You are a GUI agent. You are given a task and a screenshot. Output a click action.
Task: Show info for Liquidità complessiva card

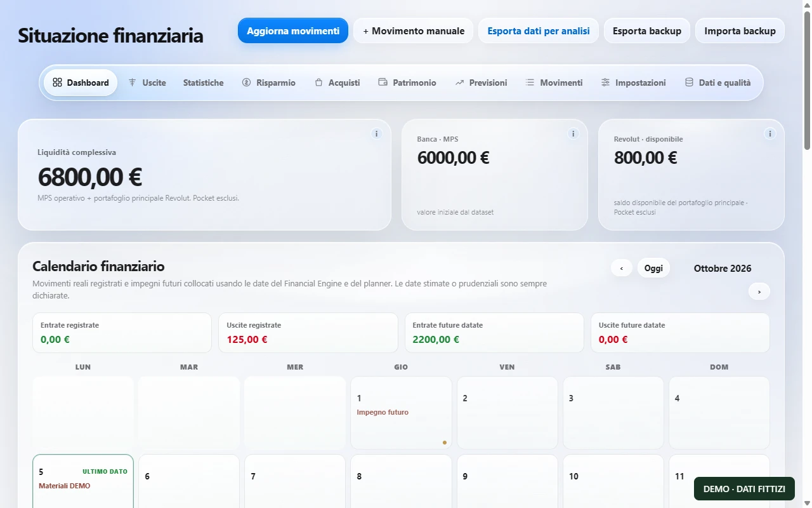point(377,133)
